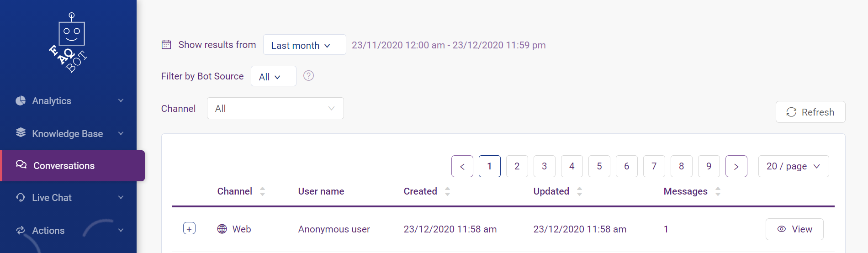Image resolution: width=868 pixels, height=253 pixels.
Task: Expand the Live Chat menu chevron
Action: click(x=121, y=197)
